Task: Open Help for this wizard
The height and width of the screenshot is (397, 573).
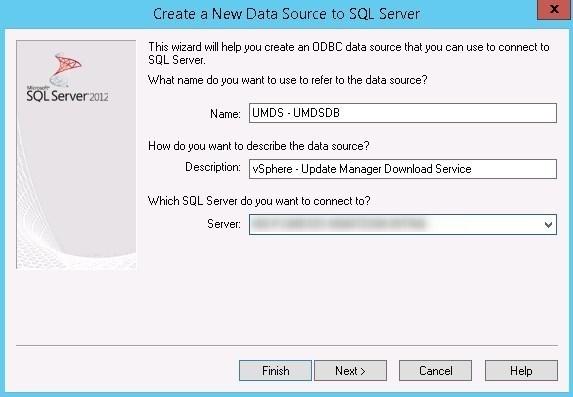Action: click(x=521, y=371)
